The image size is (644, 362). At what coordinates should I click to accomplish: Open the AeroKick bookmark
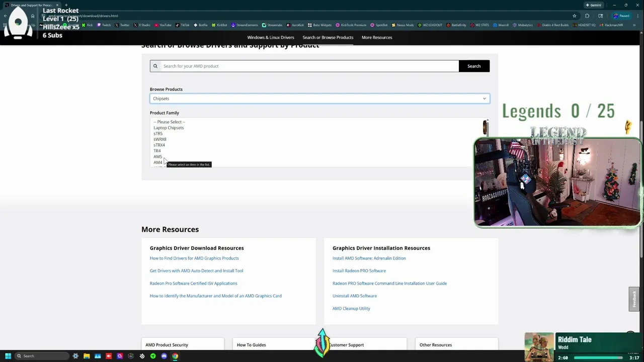(x=295, y=25)
